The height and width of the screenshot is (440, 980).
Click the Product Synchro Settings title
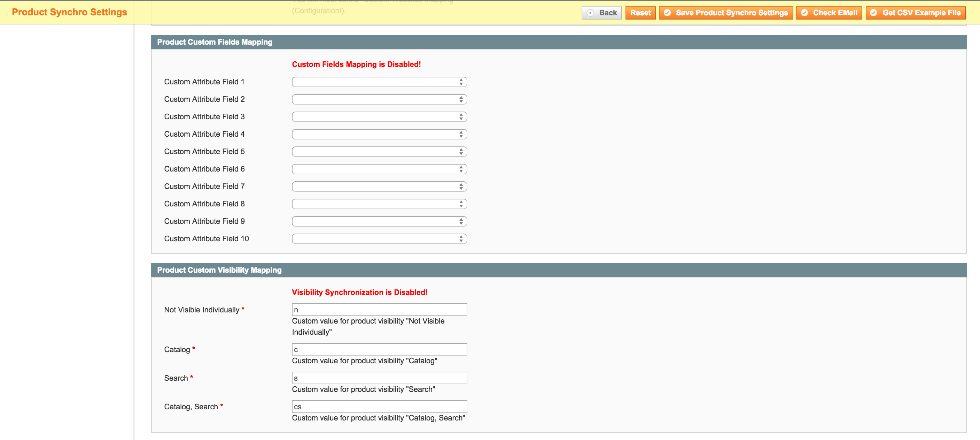click(x=69, y=12)
